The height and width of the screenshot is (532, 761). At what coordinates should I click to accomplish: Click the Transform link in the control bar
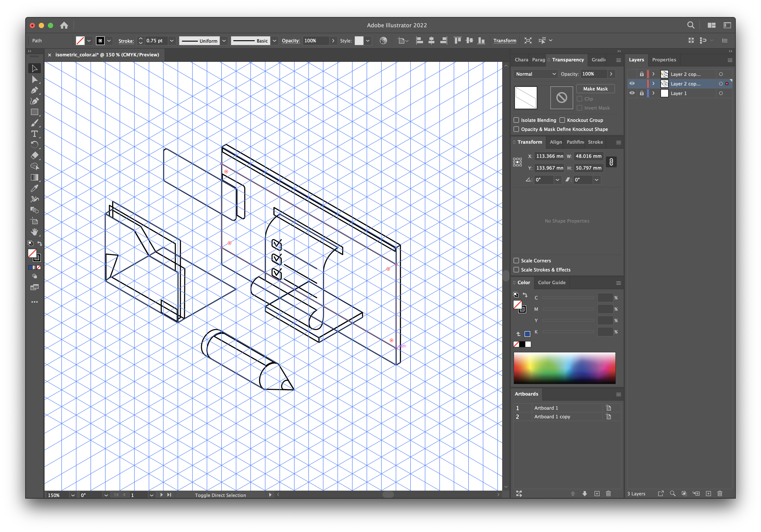click(x=504, y=40)
